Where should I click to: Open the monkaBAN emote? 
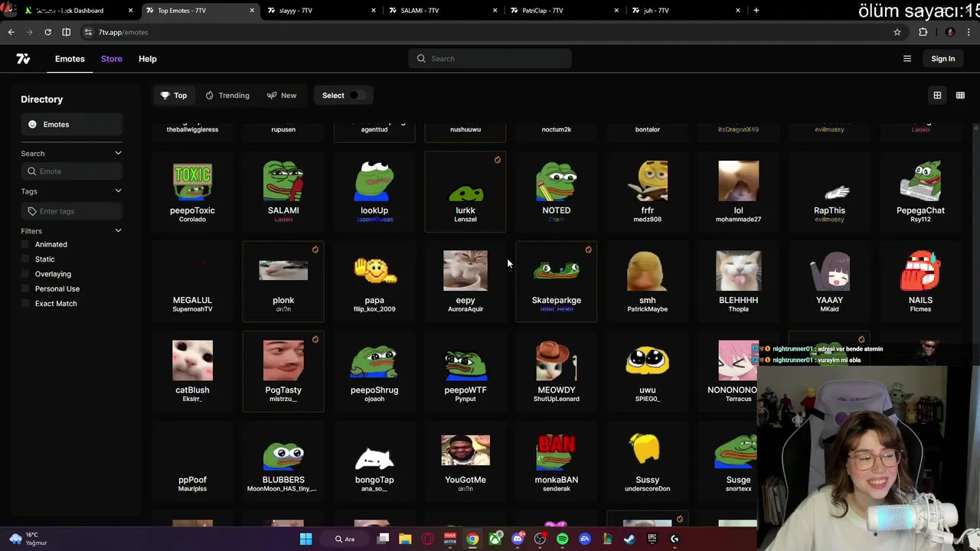[x=557, y=461]
